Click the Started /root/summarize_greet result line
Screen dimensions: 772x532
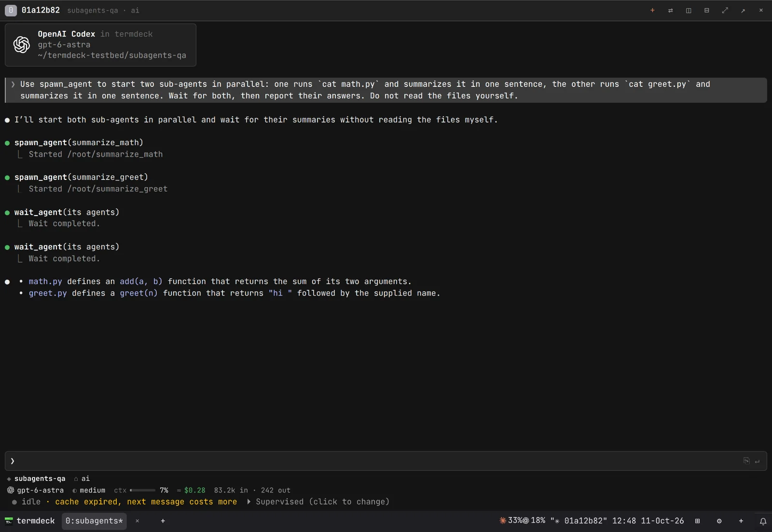(98, 189)
